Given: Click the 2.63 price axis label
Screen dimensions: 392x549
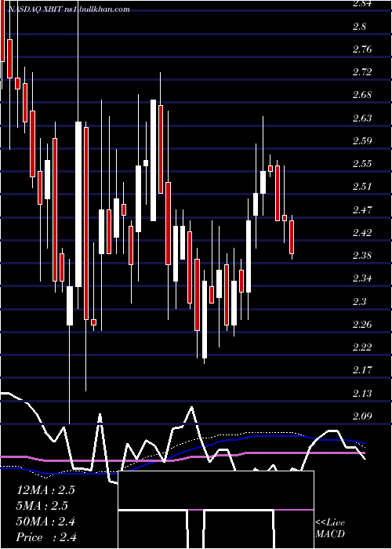Looking at the screenshot, I should tap(362, 118).
